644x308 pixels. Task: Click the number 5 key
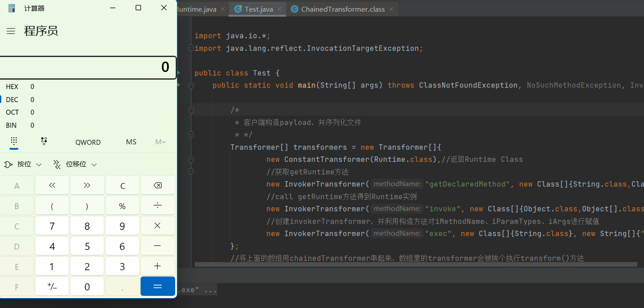[87, 246]
